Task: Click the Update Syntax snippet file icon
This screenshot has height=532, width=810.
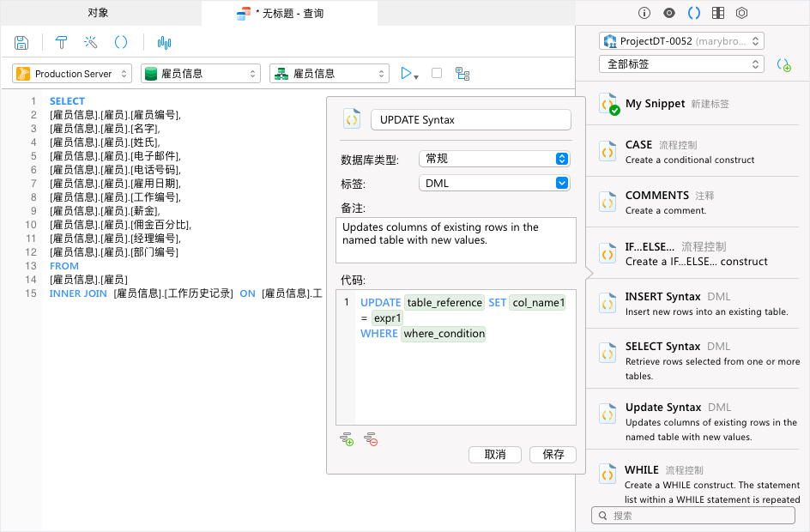Action: coord(608,414)
